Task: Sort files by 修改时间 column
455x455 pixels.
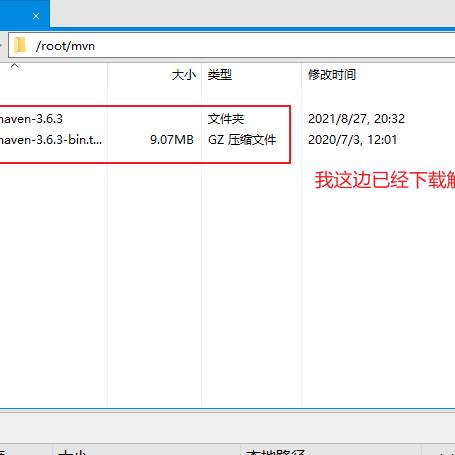Action: (x=332, y=75)
